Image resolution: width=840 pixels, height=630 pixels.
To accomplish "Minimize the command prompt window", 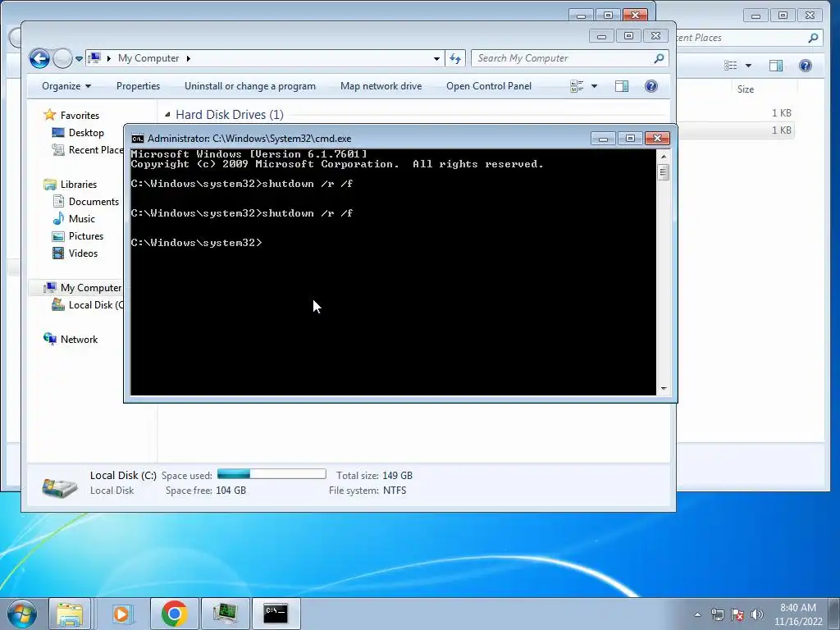I will click(603, 139).
